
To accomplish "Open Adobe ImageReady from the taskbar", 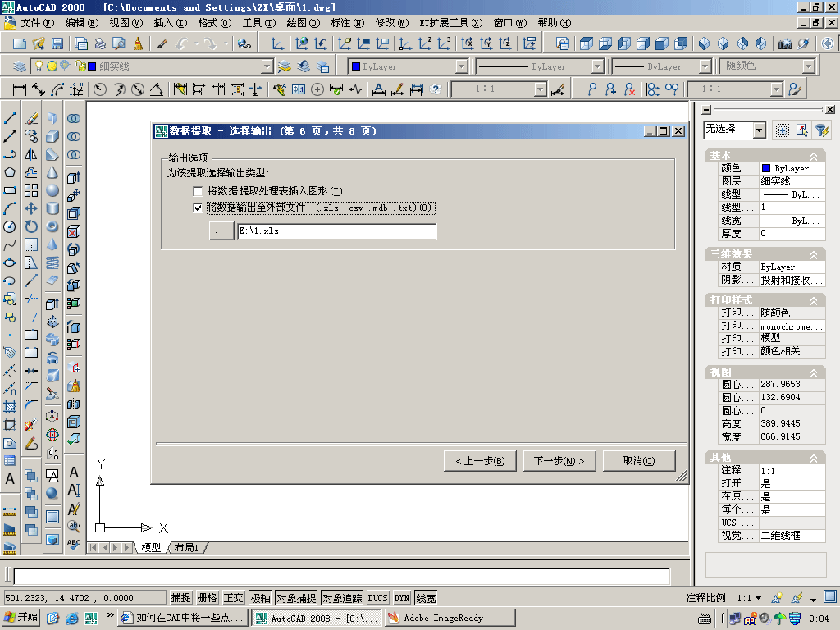I will [x=450, y=618].
